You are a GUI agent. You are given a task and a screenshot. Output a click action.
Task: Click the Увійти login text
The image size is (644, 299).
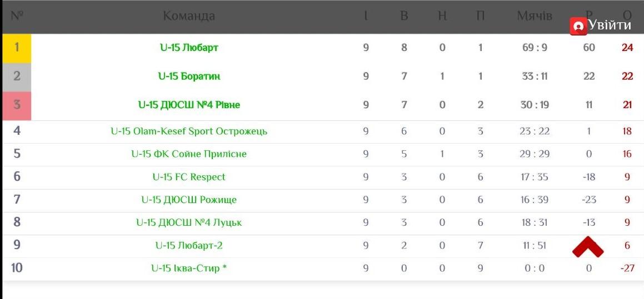610,25
